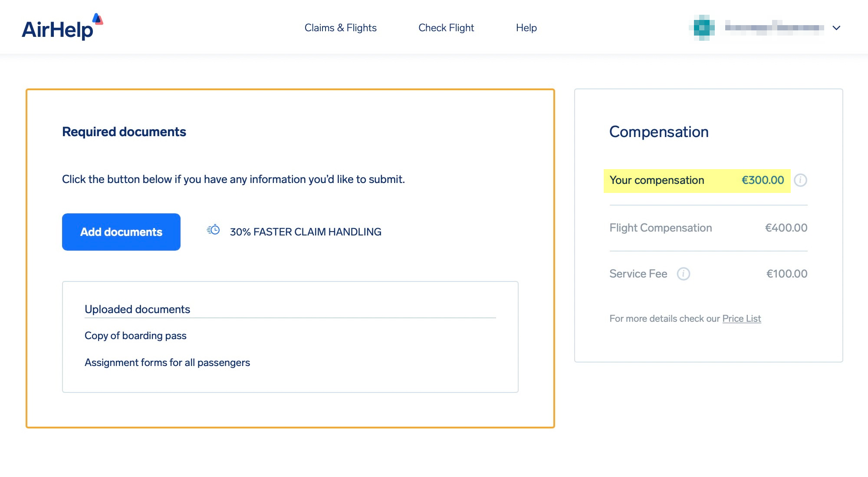Click the Add documents button
This screenshot has height=477, width=868.
[x=121, y=232]
